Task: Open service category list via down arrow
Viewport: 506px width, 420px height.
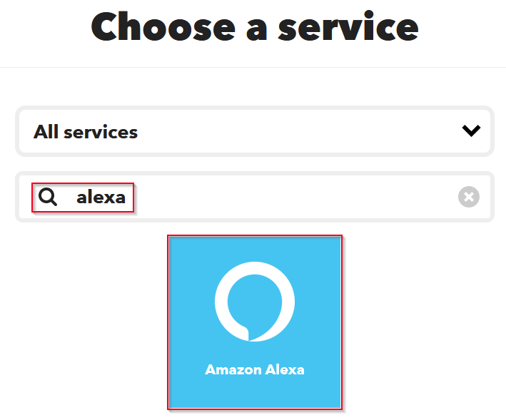Action: point(471,130)
